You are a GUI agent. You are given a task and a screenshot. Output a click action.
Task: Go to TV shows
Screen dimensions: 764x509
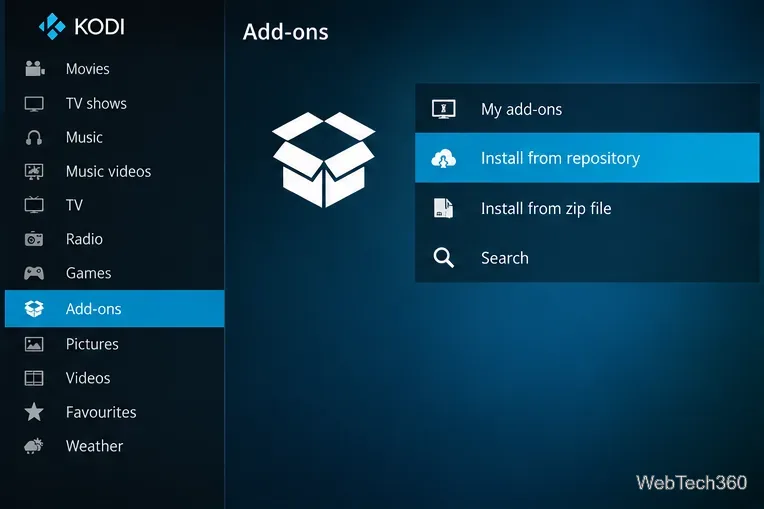point(115,104)
